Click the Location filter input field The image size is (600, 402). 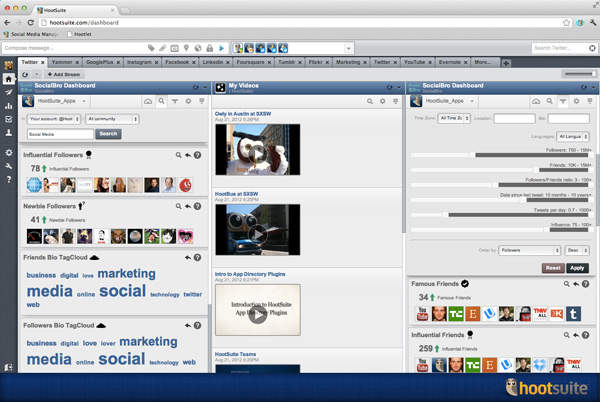coord(514,119)
